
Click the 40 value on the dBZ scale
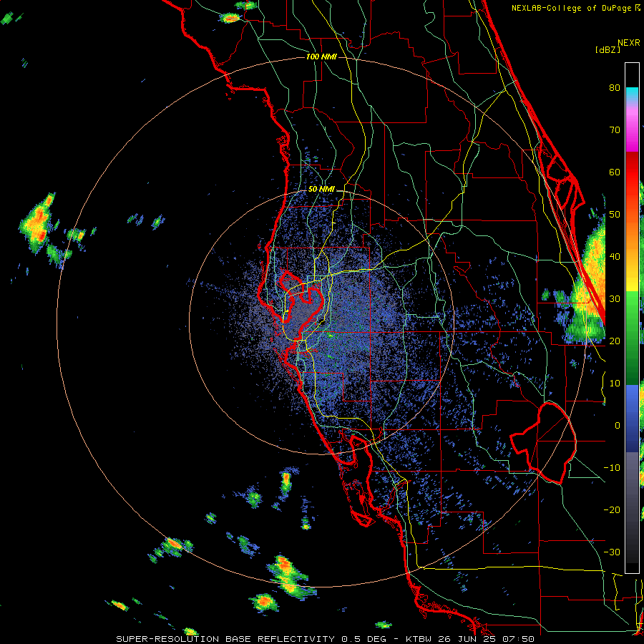(x=615, y=257)
